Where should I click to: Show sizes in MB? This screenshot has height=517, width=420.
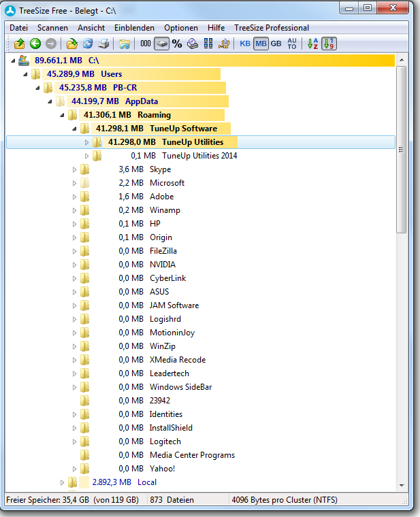click(261, 44)
